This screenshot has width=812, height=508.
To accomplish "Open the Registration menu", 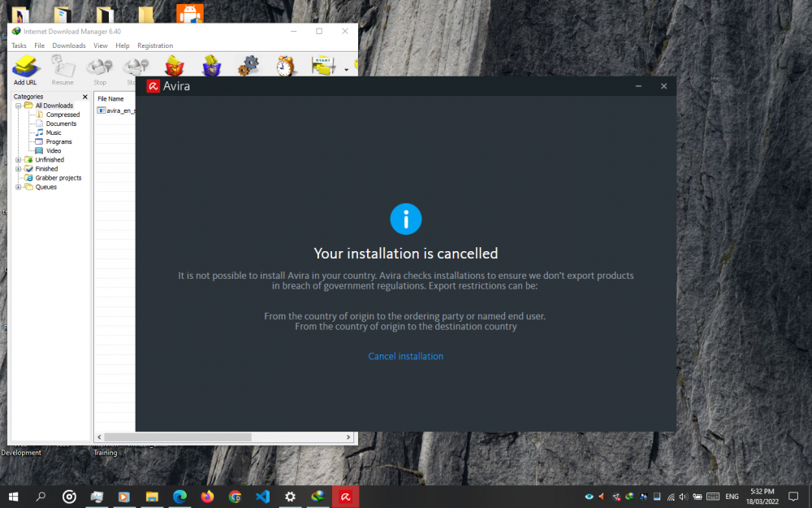I will [155, 46].
